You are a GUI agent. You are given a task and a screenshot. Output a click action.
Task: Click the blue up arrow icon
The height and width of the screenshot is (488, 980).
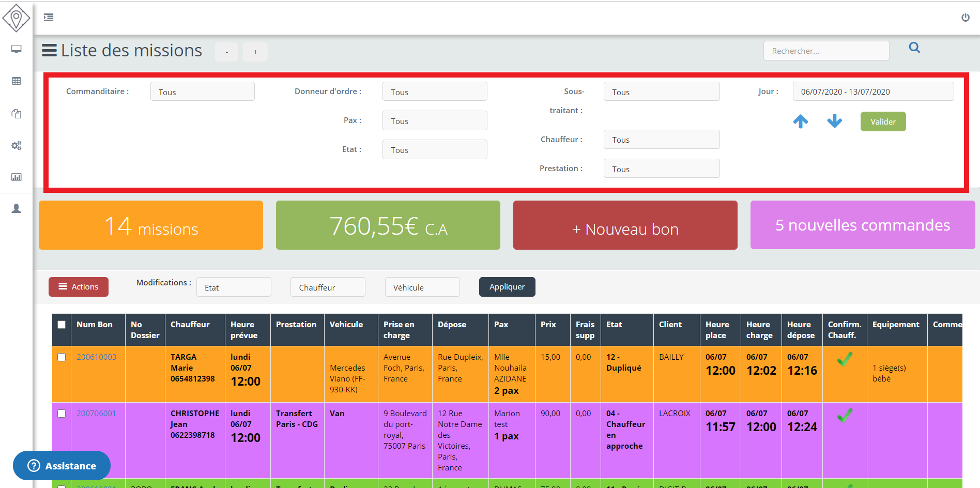coord(801,121)
